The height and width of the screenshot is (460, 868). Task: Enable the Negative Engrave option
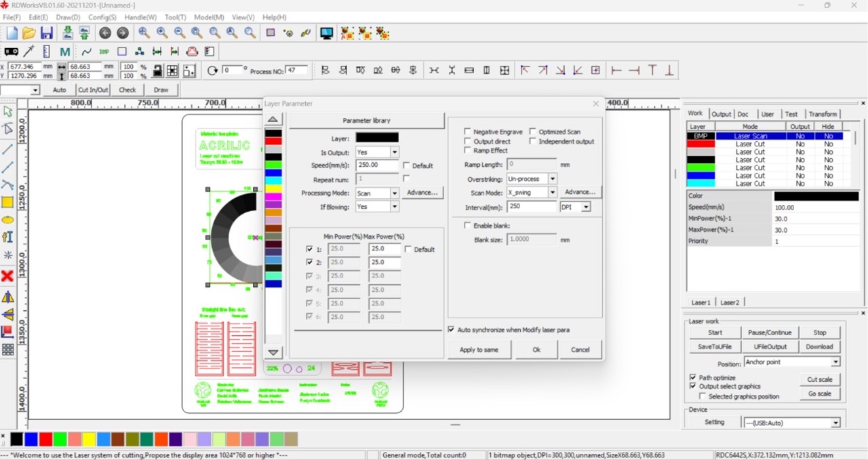click(467, 132)
